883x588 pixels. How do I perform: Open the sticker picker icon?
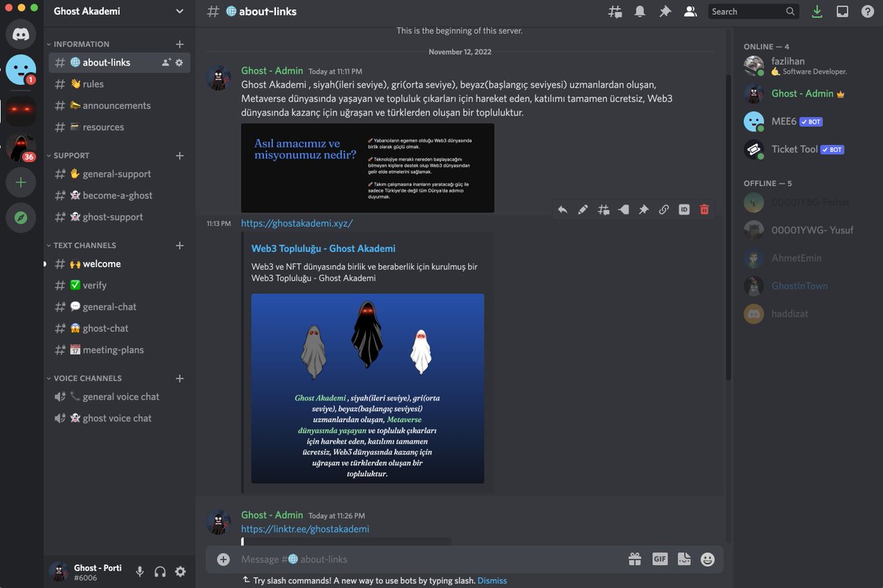coord(684,559)
